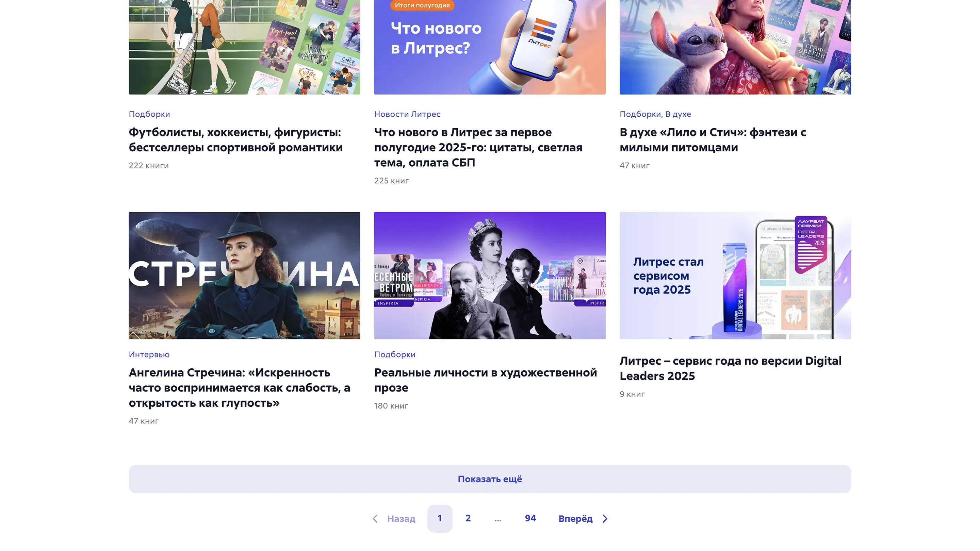Open the В духе category tag
The width and height of the screenshot is (980, 551).
(x=678, y=114)
